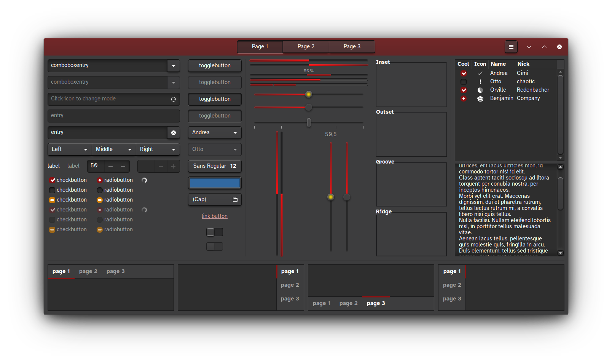Open the hamburger menu in the header bar

511,47
